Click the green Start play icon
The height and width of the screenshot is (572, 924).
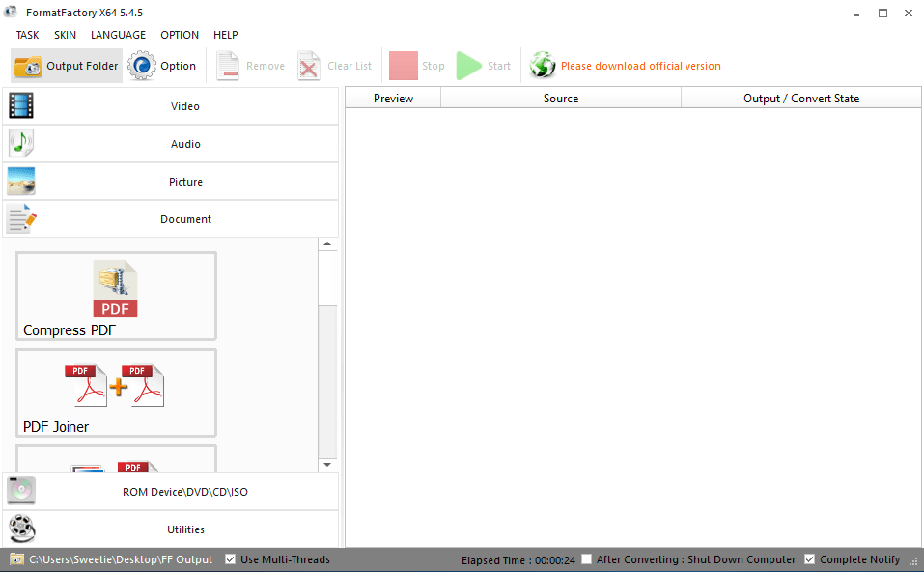click(469, 66)
